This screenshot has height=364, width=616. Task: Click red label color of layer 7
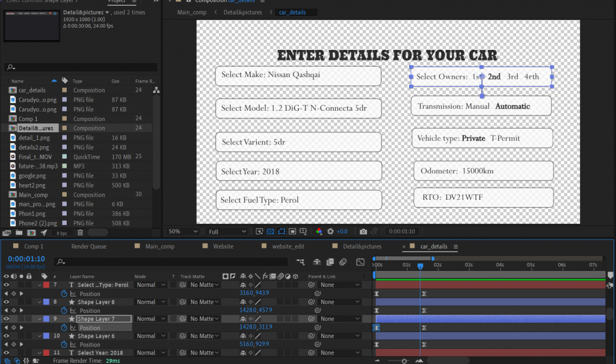46,285
